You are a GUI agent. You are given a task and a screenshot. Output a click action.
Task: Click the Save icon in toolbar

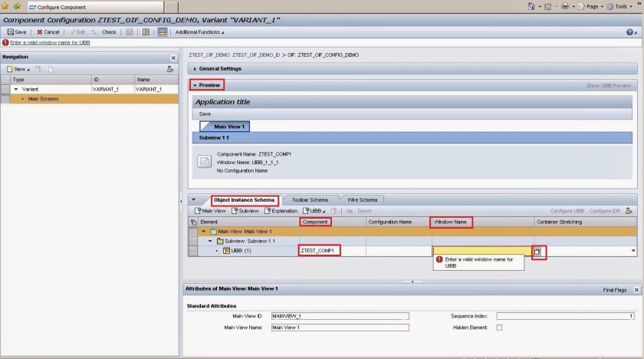pyautogui.click(x=17, y=32)
